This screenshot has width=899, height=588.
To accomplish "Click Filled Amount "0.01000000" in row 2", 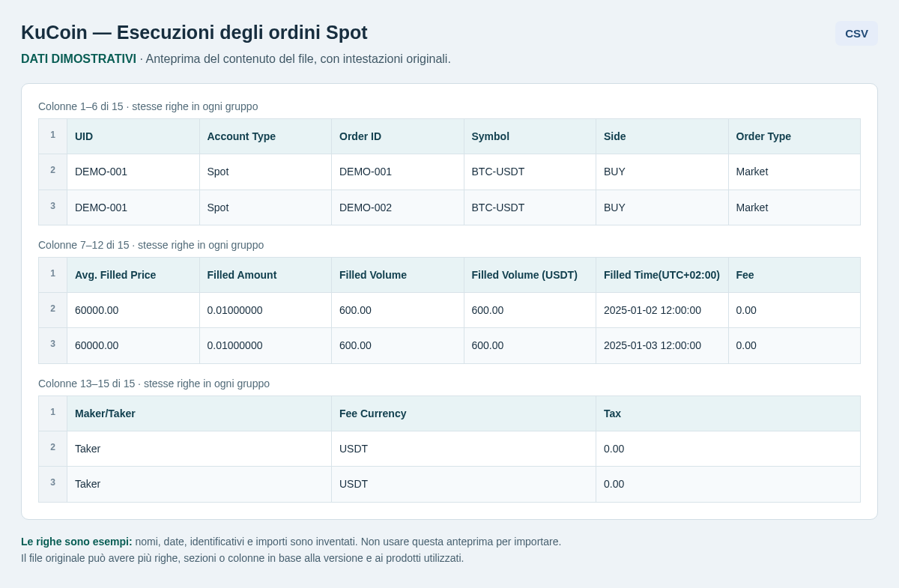I will (x=266, y=310).
